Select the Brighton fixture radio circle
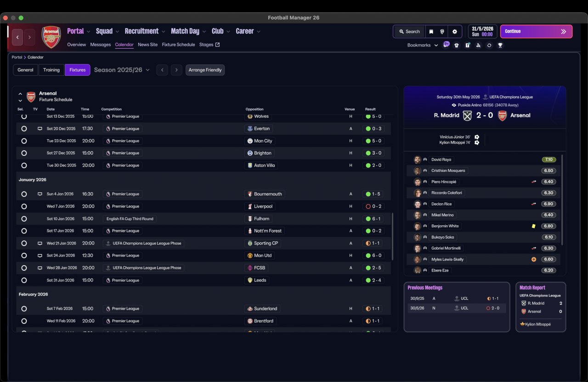This screenshot has width=588, height=382. pos(24,153)
